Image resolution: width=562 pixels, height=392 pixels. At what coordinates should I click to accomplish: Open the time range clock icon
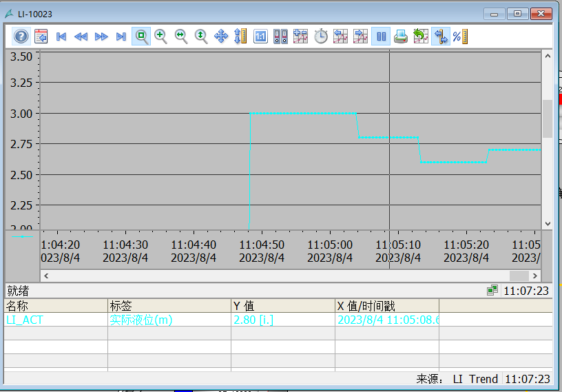coord(321,37)
